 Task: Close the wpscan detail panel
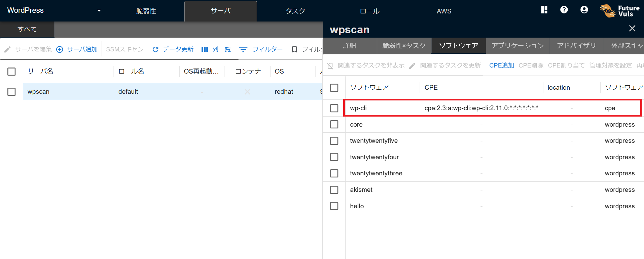pyautogui.click(x=632, y=29)
